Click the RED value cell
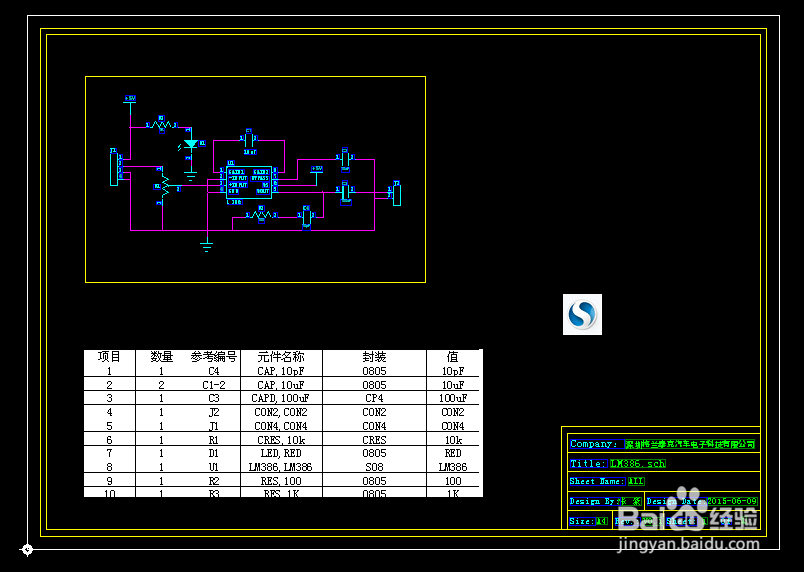 click(x=453, y=453)
